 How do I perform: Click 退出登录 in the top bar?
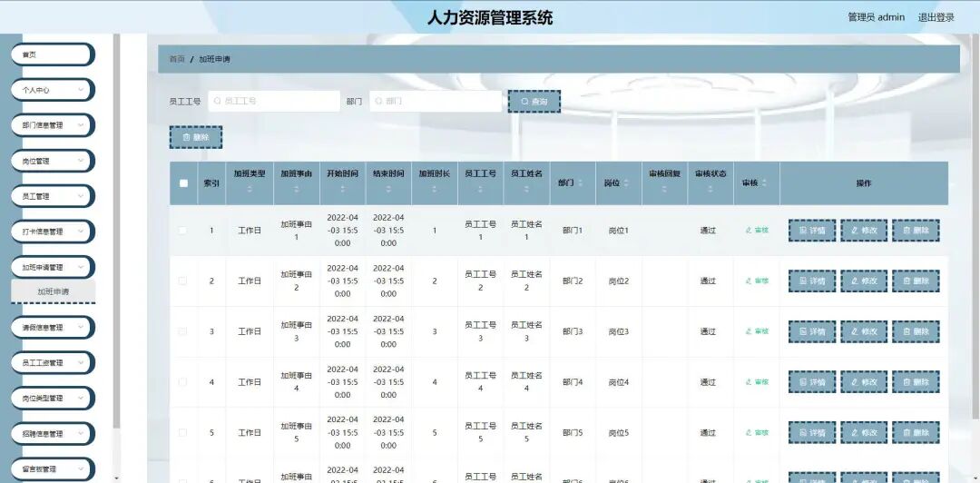pyautogui.click(x=936, y=17)
